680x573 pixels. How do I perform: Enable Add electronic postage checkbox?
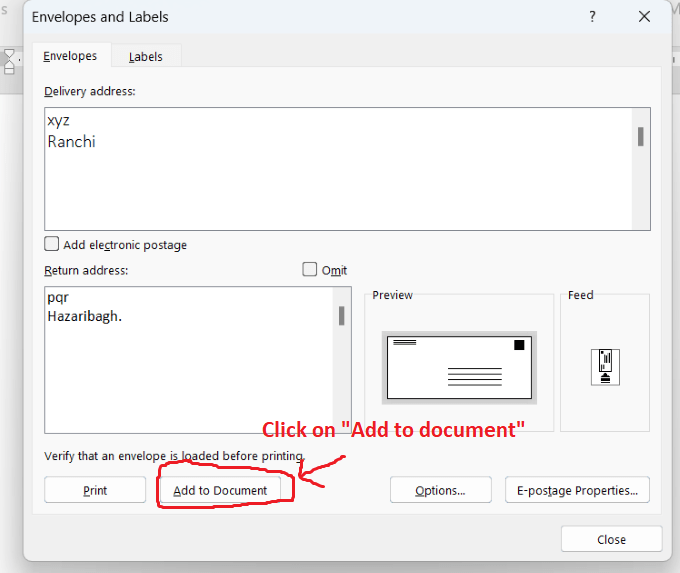point(52,244)
